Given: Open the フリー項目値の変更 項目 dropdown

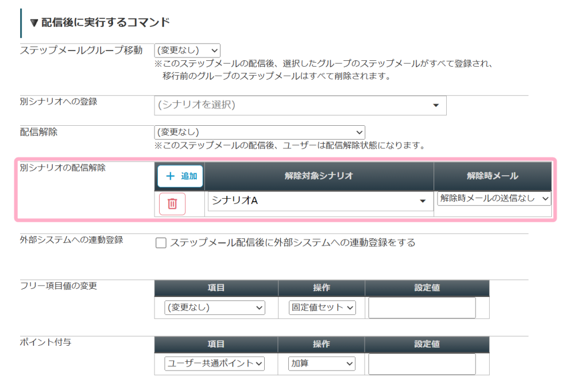Looking at the screenshot, I should pos(215,308).
